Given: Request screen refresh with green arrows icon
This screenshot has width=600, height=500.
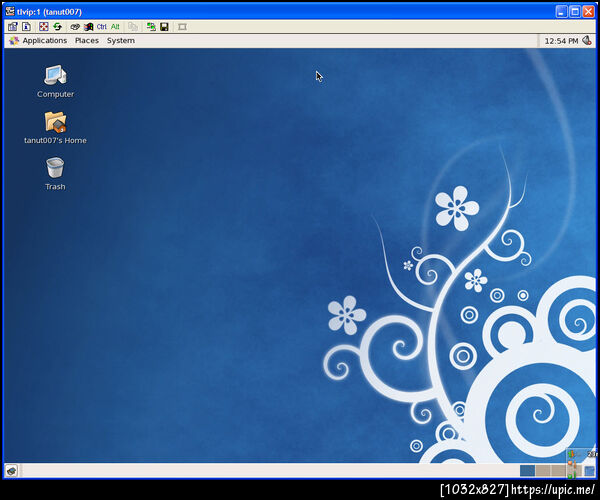Looking at the screenshot, I should pyautogui.click(x=57, y=27).
